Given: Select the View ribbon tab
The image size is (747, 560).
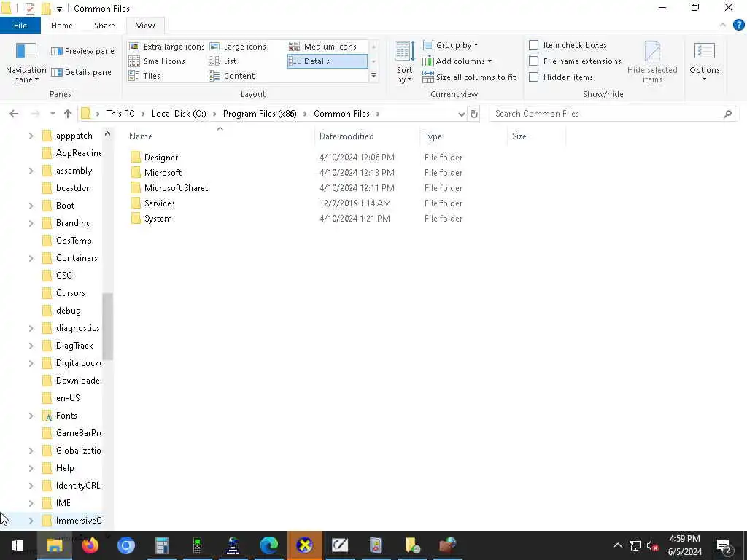Looking at the screenshot, I should click(x=145, y=26).
